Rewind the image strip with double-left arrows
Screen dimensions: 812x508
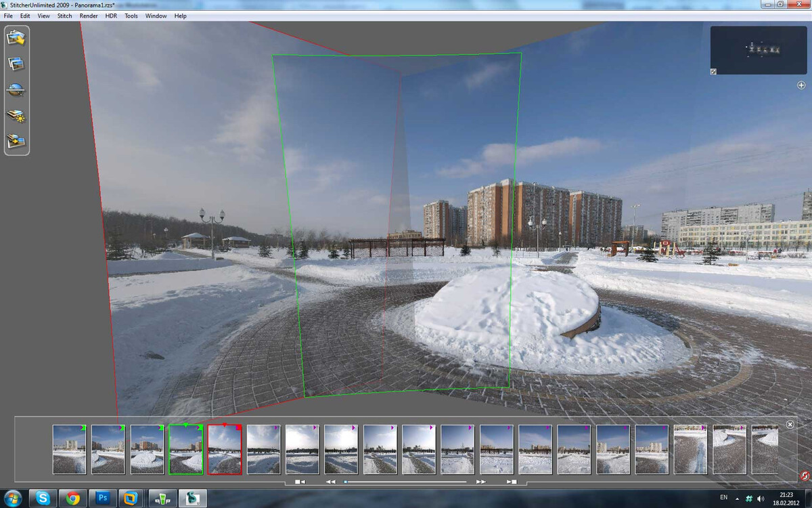(331, 482)
